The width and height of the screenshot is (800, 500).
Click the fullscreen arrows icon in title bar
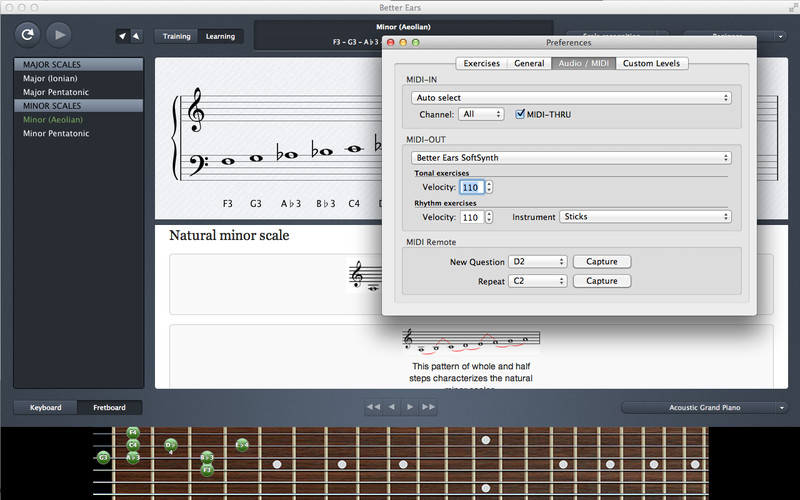pos(792,7)
